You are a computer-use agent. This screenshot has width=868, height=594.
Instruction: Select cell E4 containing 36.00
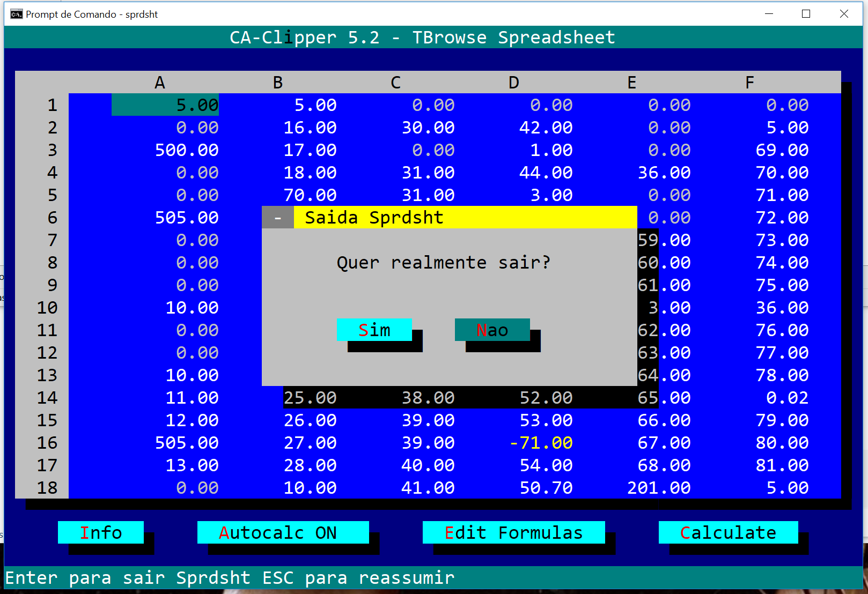point(664,172)
